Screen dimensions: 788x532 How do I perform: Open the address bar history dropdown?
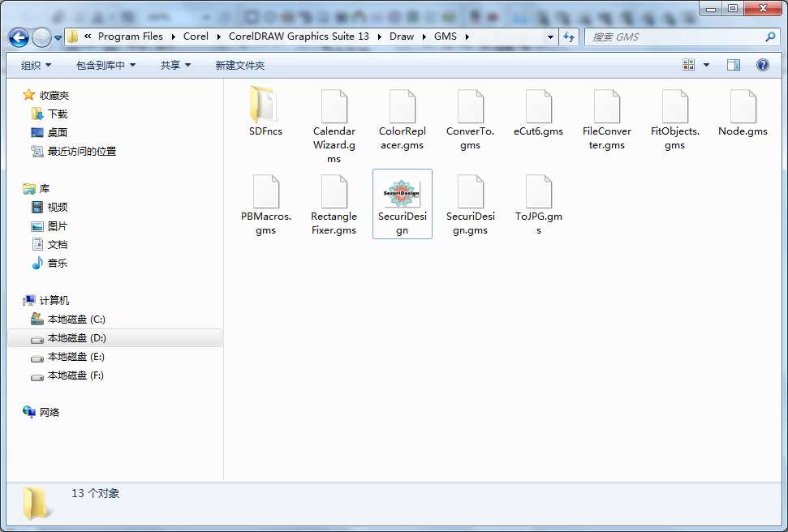[x=550, y=36]
